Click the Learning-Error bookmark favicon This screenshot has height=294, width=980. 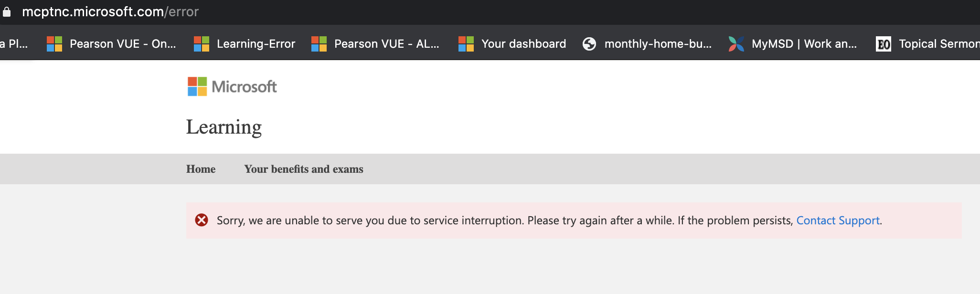[202, 44]
